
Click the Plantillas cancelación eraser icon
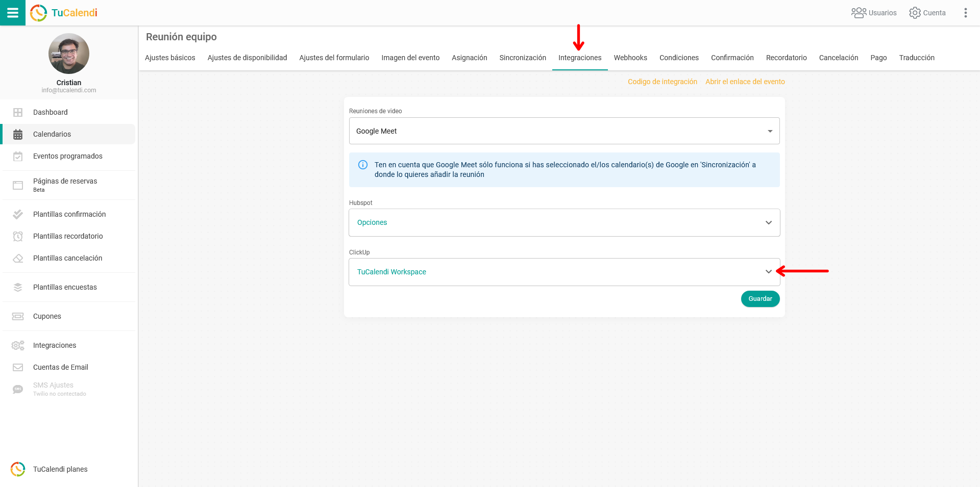(18, 258)
